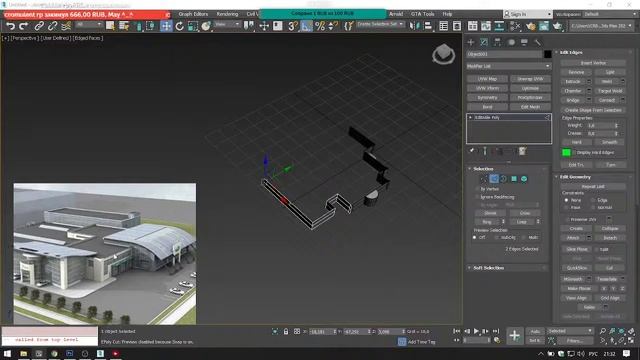Select Face constraint radio button
This screenshot has height=360, width=640.
tap(566, 207)
